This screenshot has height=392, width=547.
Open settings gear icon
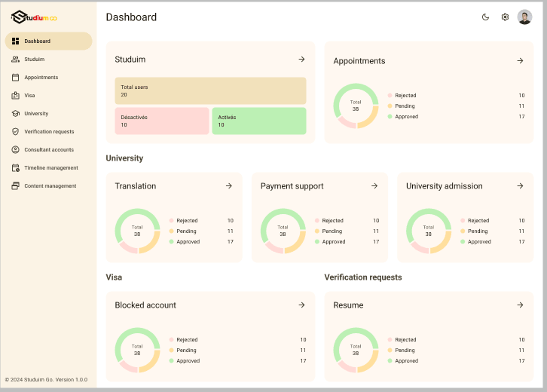click(x=505, y=17)
